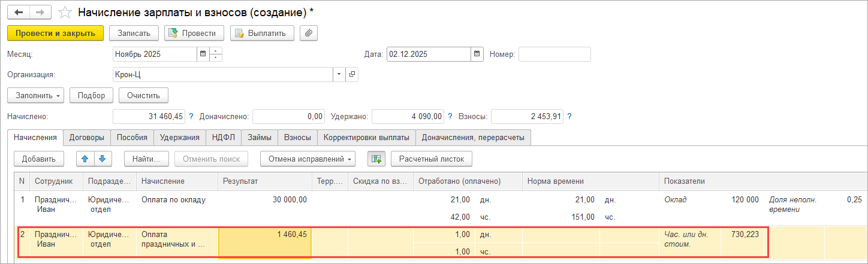Click the worked hours value 42,00
The image size is (868, 264).
[460, 217]
